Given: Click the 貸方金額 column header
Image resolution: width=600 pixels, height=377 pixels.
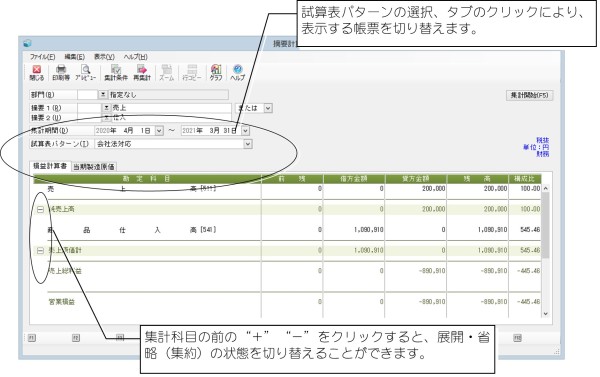Looking at the screenshot, I should coord(416,179).
